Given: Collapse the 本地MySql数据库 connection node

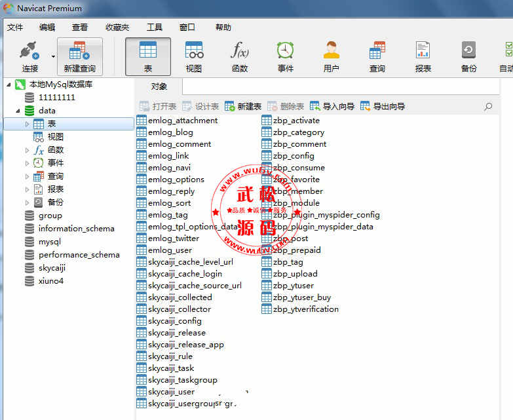Looking at the screenshot, I should coord(9,85).
